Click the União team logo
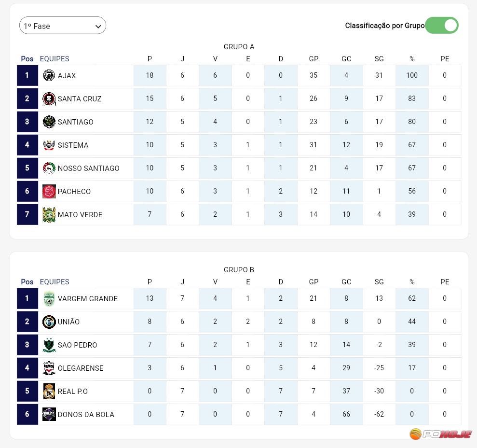The image size is (477, 448). pyautogui.click(x=49, y=322)
